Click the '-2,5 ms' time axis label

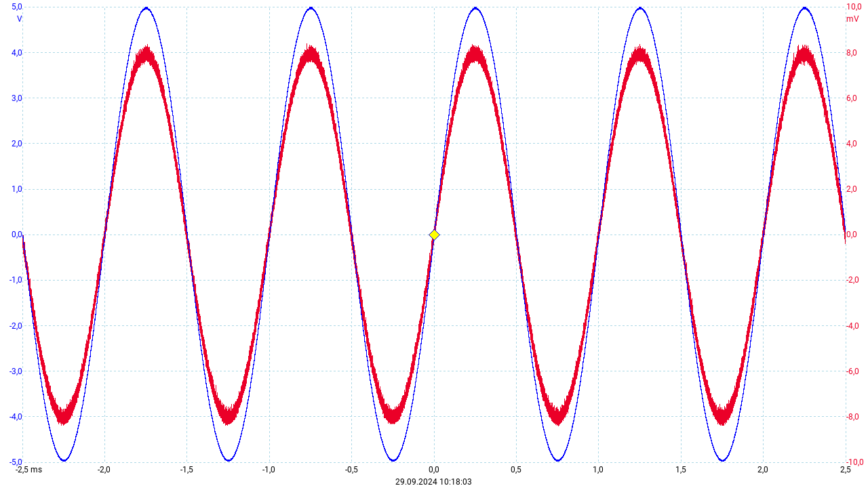28,470
